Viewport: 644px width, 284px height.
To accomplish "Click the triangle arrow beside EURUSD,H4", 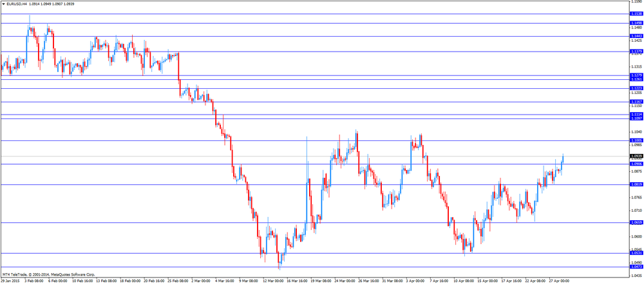I will [x=3, y=4].
